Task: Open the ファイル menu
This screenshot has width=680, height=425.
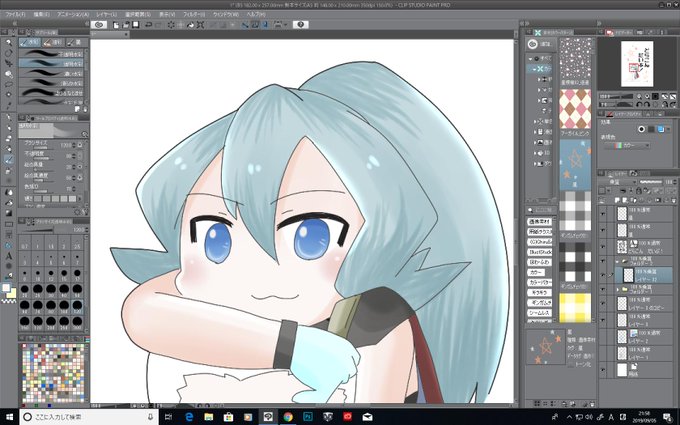Action: point(15,14)
